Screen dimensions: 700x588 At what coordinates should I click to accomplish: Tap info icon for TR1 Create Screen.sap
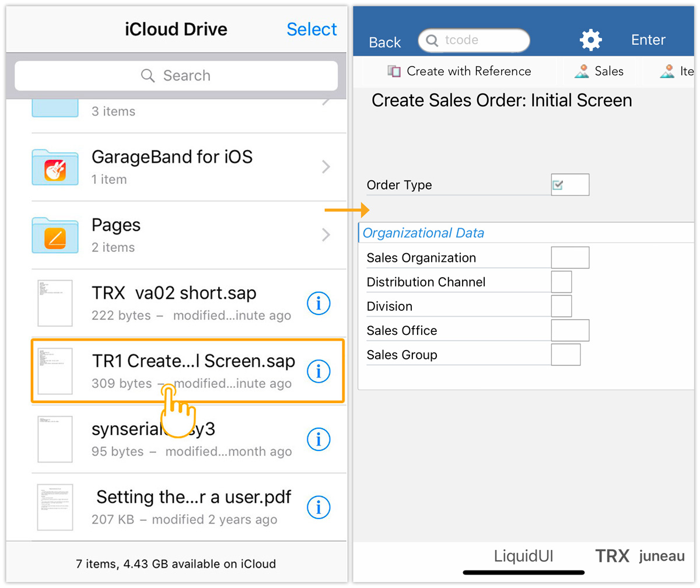click(318, 371)
